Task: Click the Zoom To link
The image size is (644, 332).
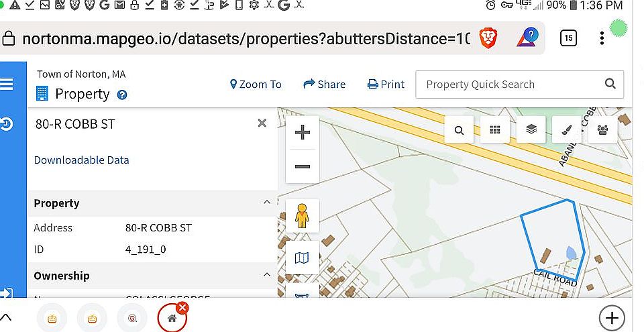Action: click(x=256, y=85)
